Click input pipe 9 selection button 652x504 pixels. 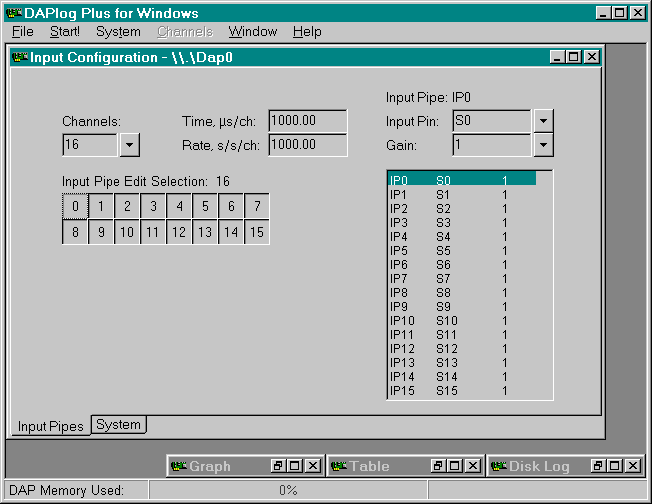pos(101,232)
